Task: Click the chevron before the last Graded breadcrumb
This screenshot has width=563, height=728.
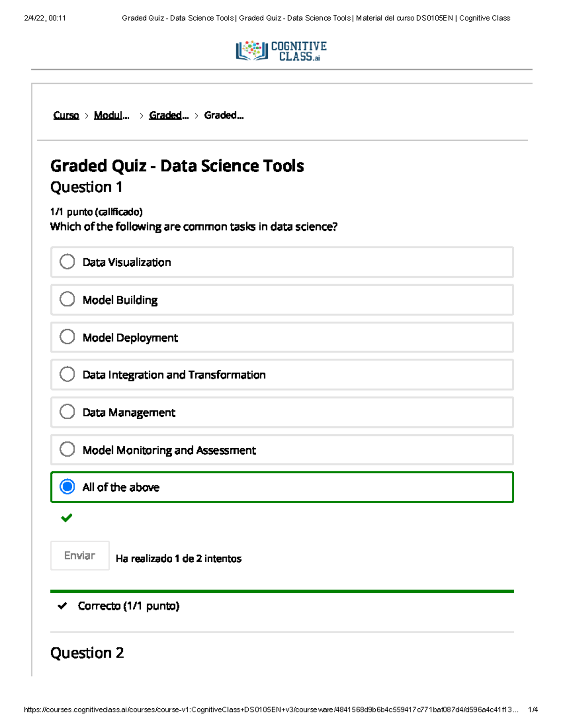Action: tap(196, 115)
